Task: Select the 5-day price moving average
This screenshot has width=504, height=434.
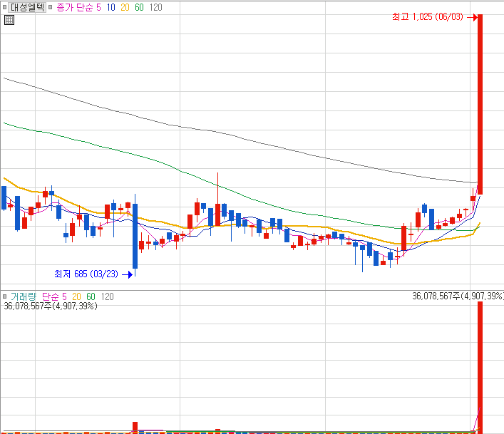Action: tap(98, 7)
